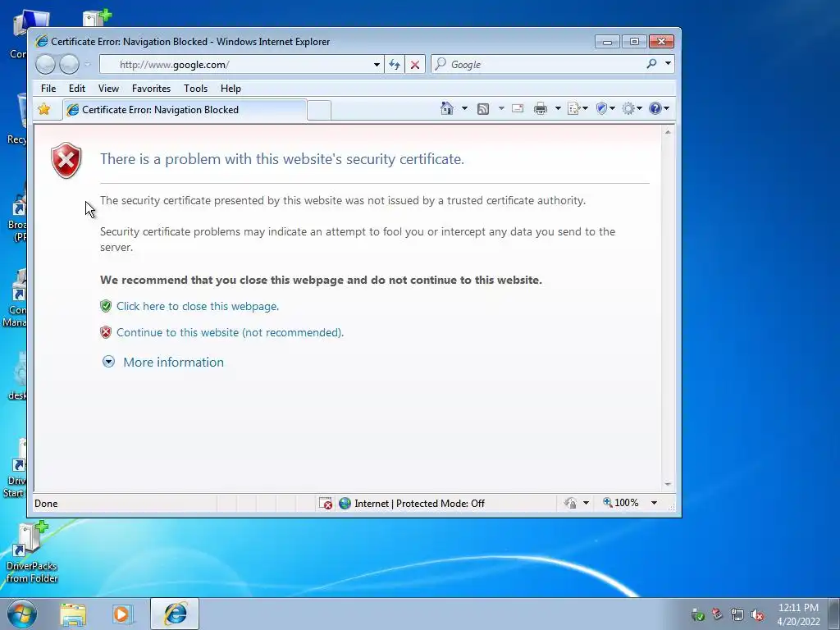Expand the Feeds dropdown arrow
The height and width of the screenshot is (630, 840).
[x=501, y=109]
